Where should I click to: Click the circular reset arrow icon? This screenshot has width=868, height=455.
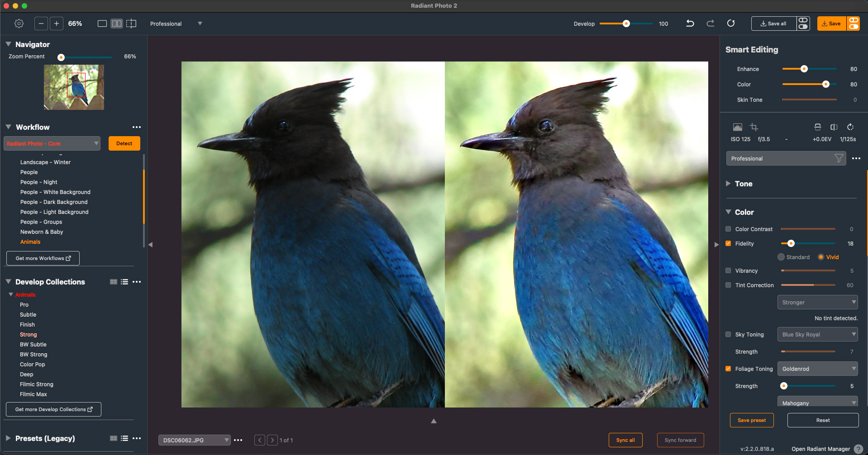point(731,24)
